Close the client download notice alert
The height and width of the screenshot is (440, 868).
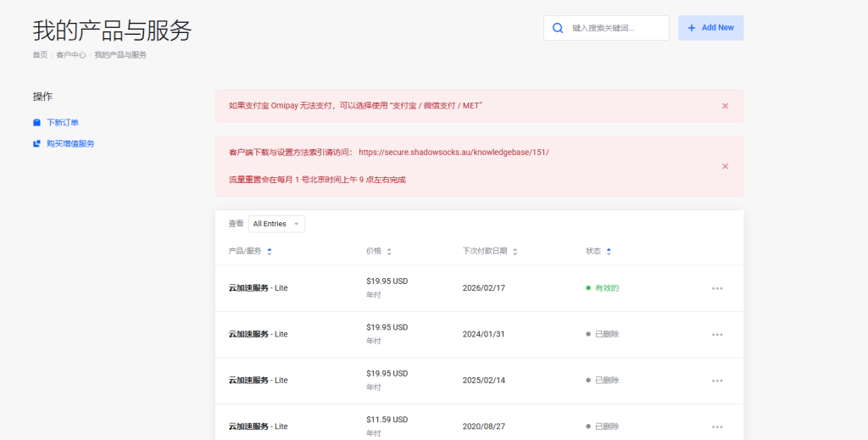click(725, 166)
